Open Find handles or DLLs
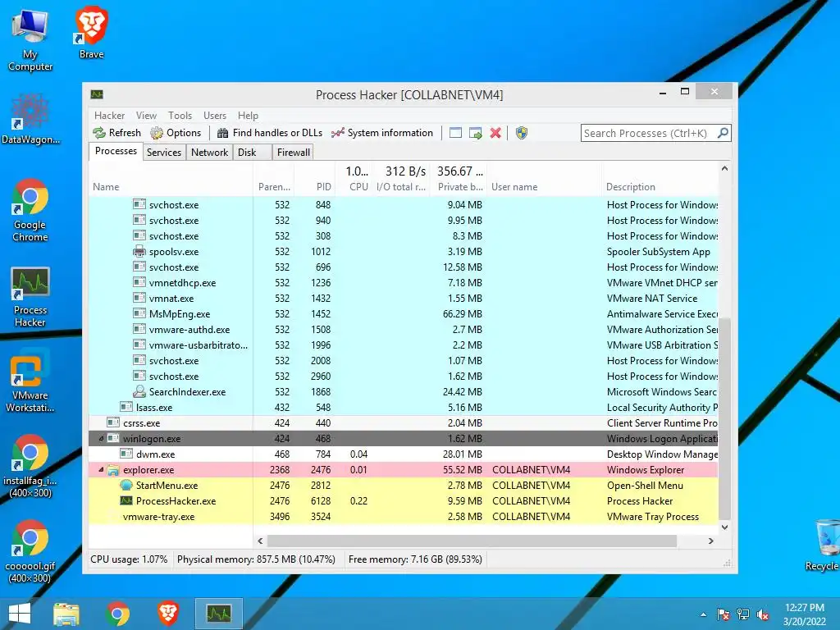Image resolution: width=840 pixels, height=630 pixels. click(270, 133)
